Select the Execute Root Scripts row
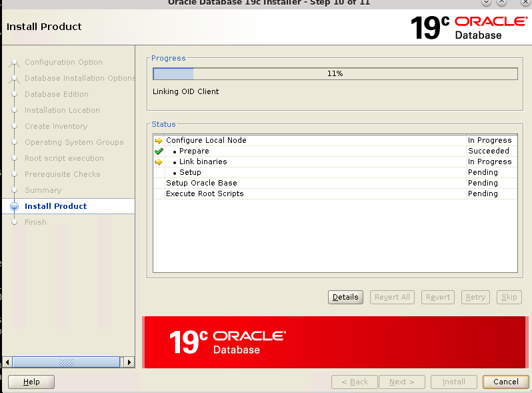532x393 pixels. point(335,193)
